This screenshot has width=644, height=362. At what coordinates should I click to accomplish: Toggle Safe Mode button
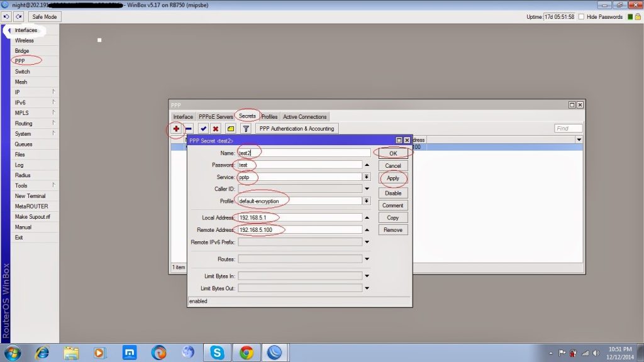click(45, 17)
